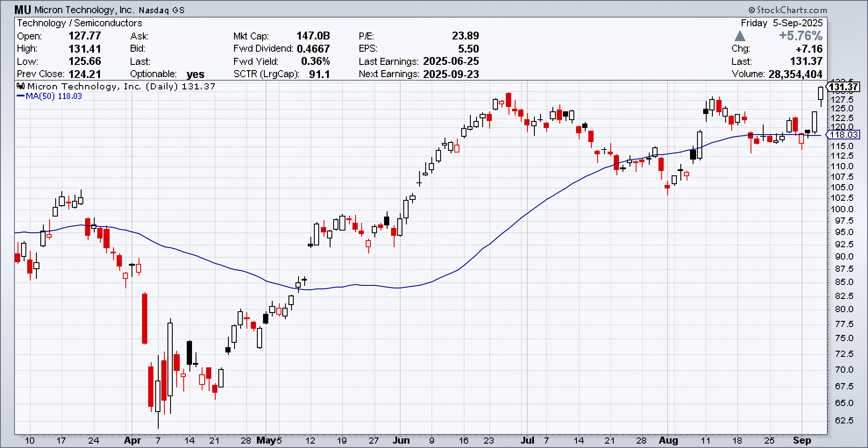Click the Chg value +7.16

click(x=809, y=49)
